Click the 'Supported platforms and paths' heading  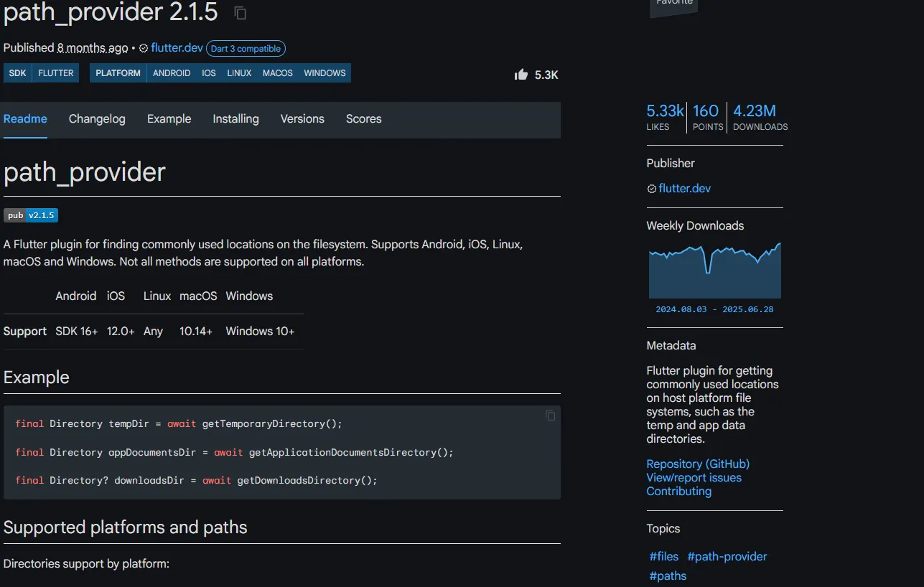click(x=125, y=527)
